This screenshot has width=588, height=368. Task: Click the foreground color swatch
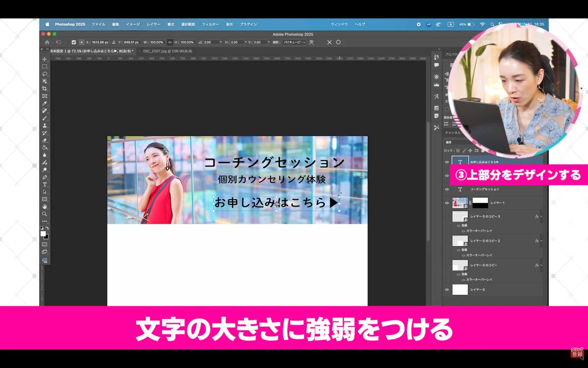(43, 234)
